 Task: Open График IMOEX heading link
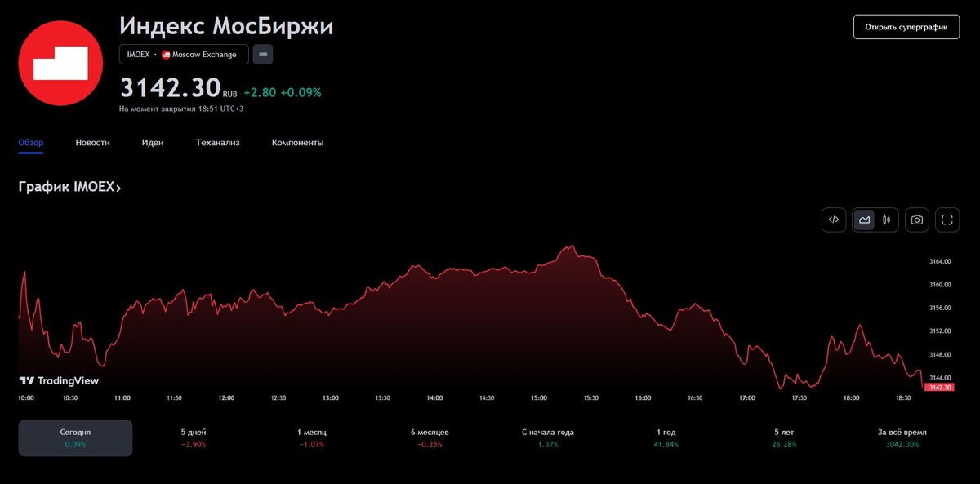(69, 188)
